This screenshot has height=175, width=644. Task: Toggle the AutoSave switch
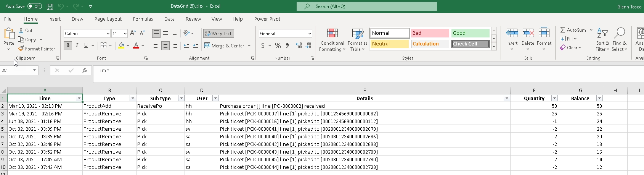(x=35, y=6)
